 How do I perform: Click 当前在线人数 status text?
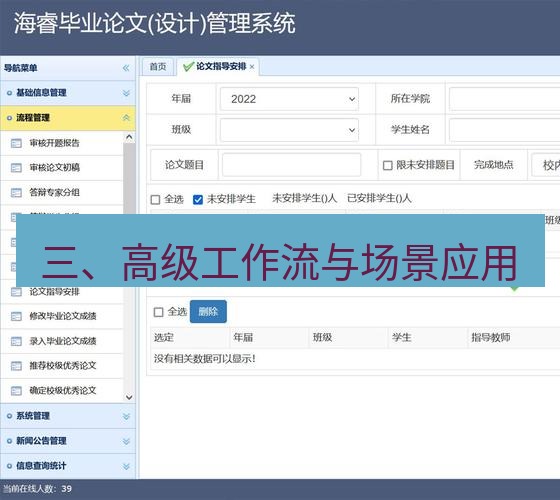coord(37,489)
